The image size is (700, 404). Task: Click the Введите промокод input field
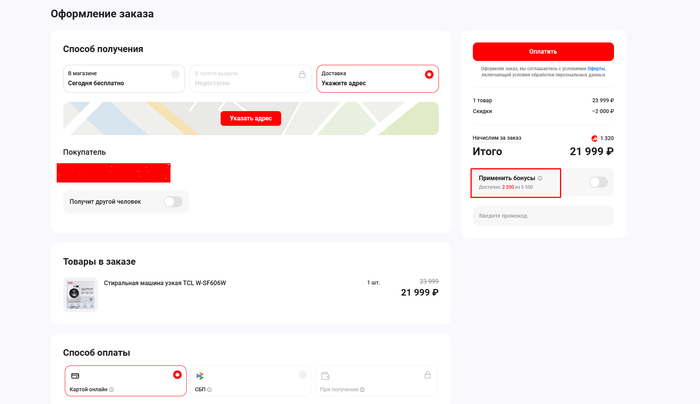(543, 215)
